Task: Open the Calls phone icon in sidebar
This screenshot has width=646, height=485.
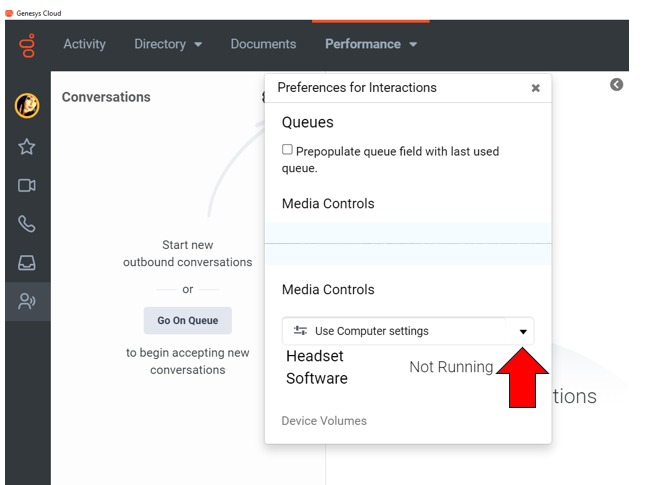Action: [27, 224]
